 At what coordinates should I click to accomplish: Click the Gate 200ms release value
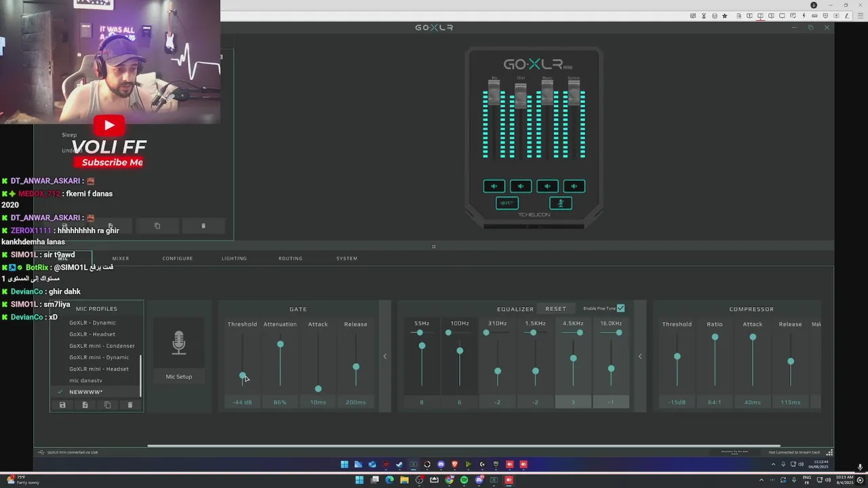(x=355, y=402)
